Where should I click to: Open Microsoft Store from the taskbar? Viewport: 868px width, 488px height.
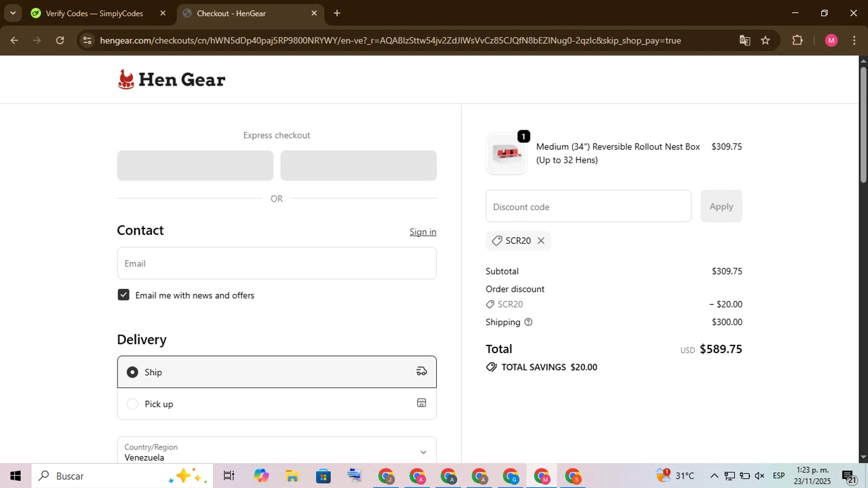point(323,476)
